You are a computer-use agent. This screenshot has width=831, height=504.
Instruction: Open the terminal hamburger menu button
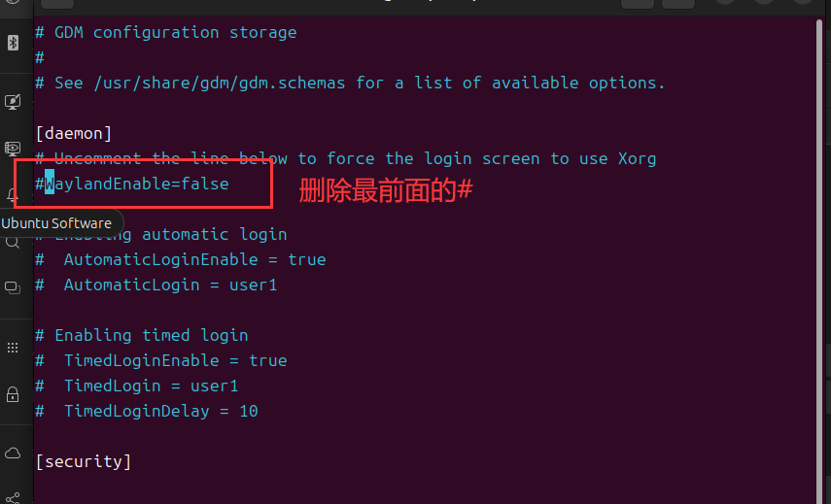click(678, 3)
